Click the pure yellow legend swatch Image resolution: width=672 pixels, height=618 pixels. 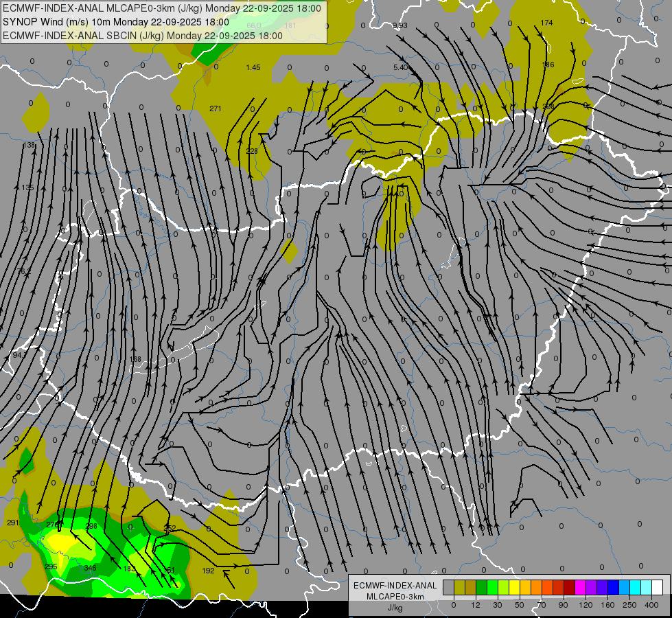515,587
